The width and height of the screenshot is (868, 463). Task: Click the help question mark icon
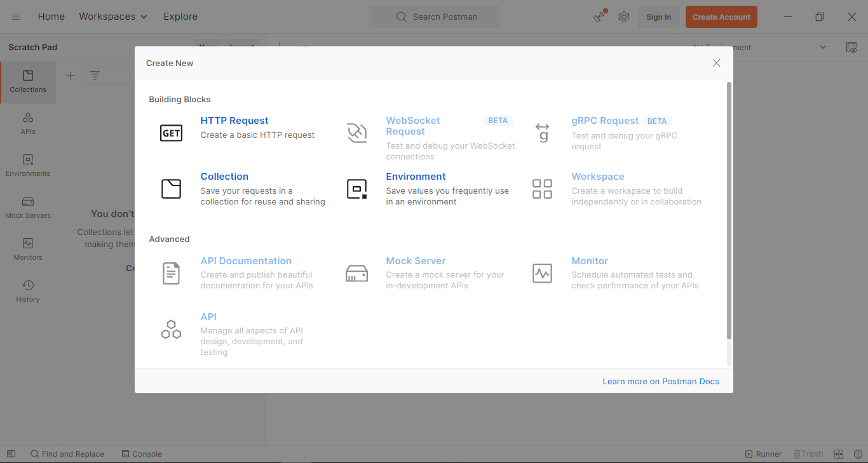coord(858,454)
